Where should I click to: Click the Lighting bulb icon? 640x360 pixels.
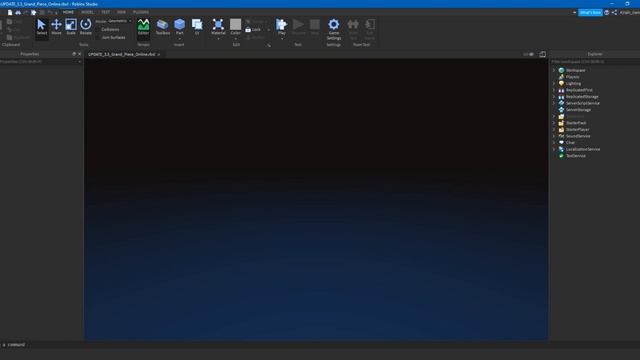[x=561, y=83]
